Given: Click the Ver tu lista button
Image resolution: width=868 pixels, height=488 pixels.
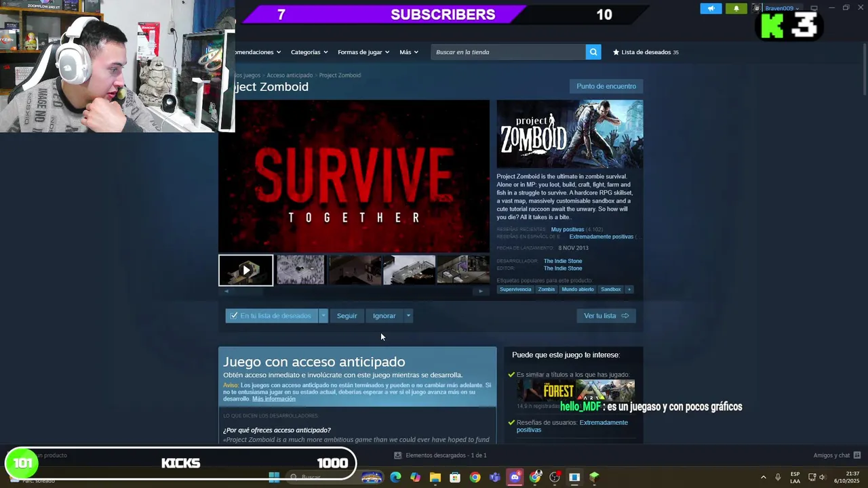Looking at the screenshot, I should pos(606,316).
